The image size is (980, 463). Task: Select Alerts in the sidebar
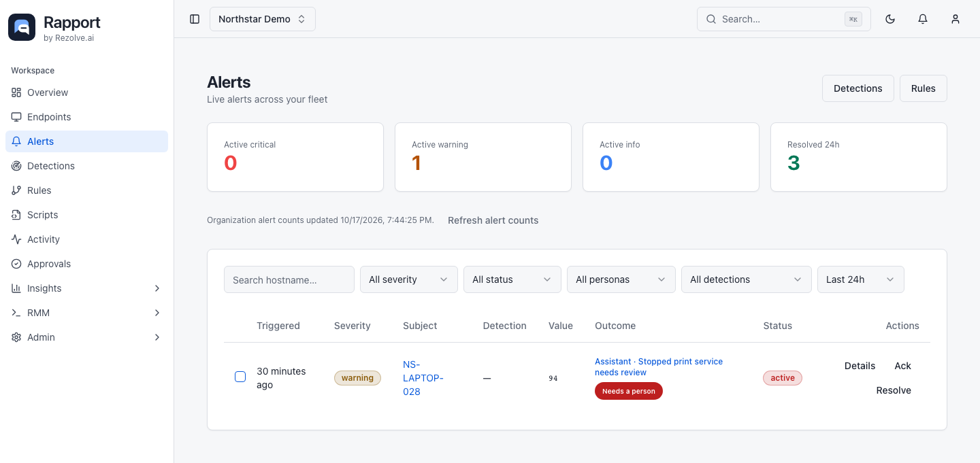pos(86,141)
